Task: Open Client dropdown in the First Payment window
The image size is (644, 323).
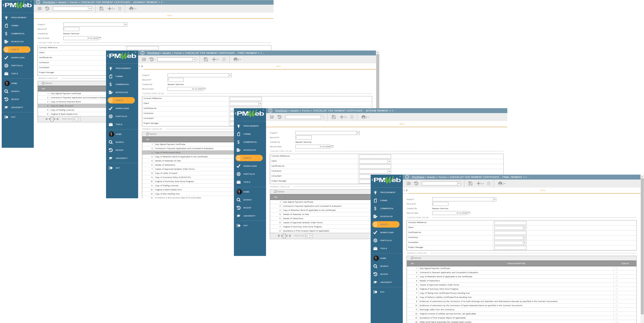Action: click(260, 104)
